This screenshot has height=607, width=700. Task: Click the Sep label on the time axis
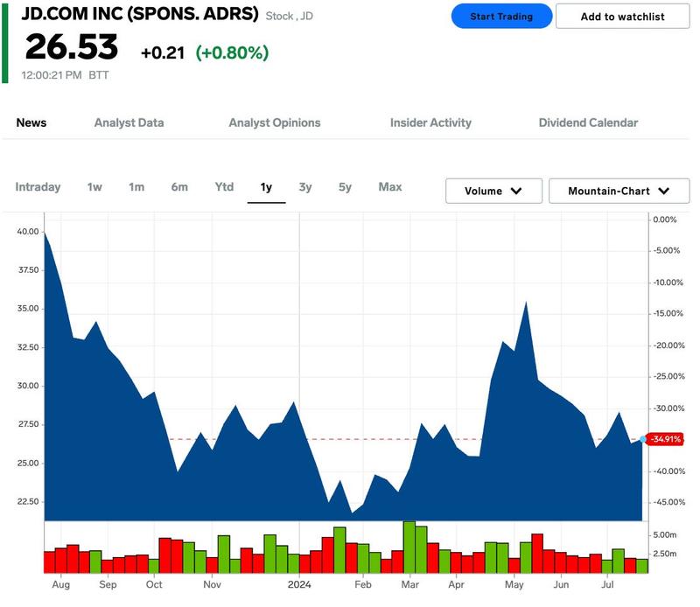pyautogui.click(x=108, y=584)
